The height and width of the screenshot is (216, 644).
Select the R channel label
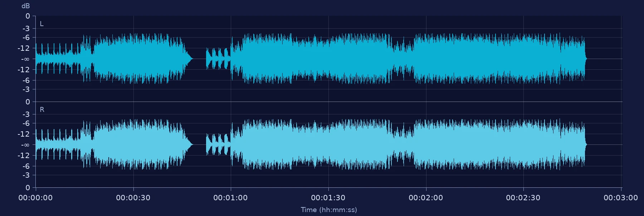point(42,110)
